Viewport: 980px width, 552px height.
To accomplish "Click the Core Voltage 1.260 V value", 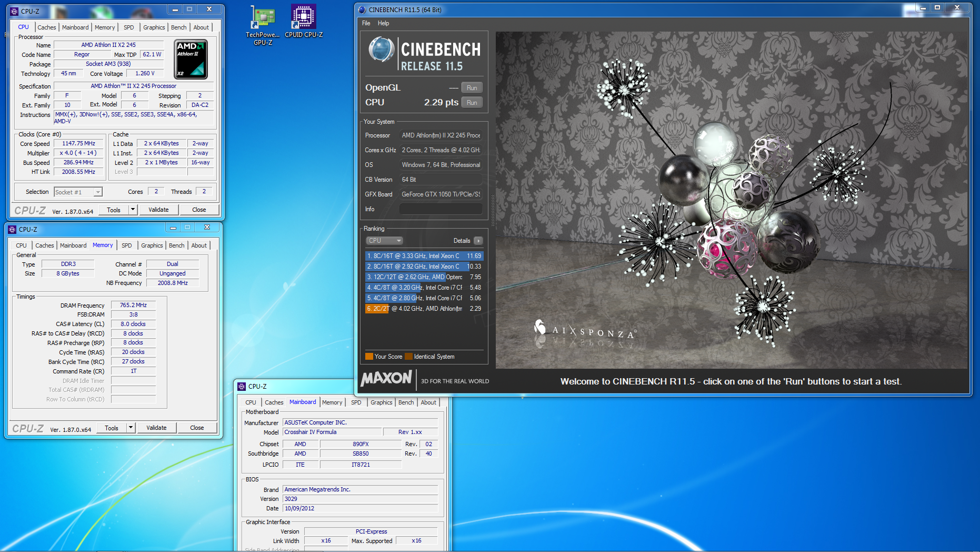I will [145, 73].
